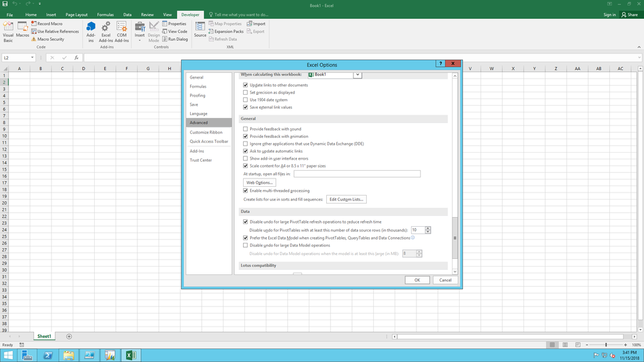This screenshot has width=644, height=362.
Task: Open the workbook dropdown showing Book1
Action: tap(357, 75)
